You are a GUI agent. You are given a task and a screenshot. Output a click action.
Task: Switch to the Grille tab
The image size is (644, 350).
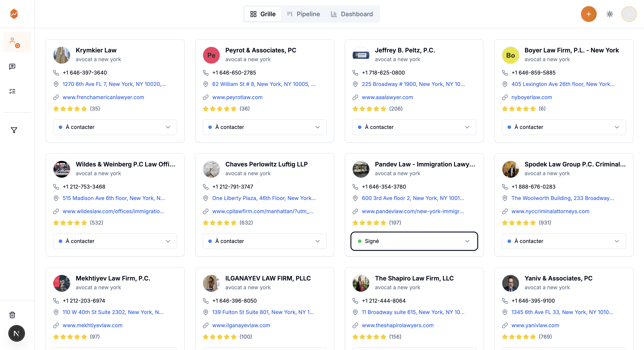click(x=263, y=14)
